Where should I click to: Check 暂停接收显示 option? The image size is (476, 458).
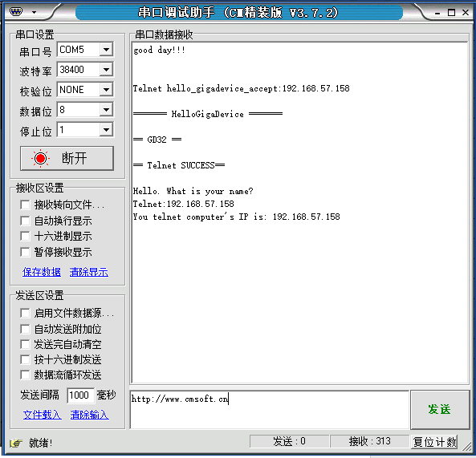click(25, 252)
